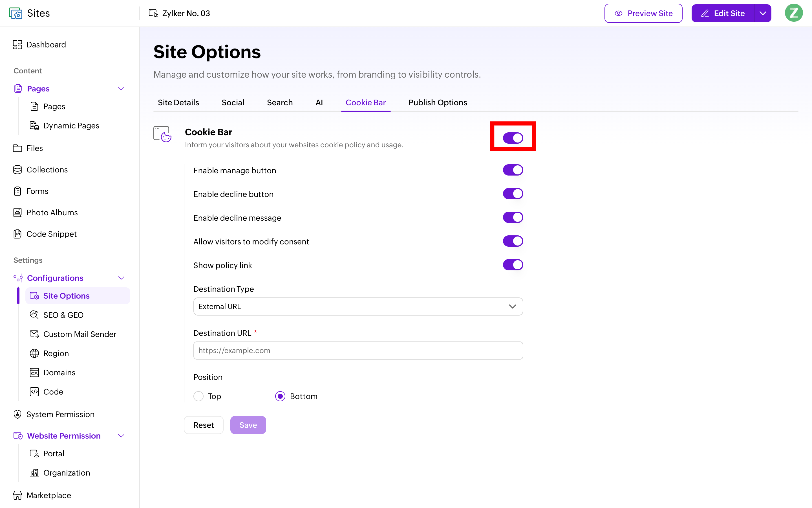Select the Files folder icon
812x508 pixels.
tap(17, 148)
